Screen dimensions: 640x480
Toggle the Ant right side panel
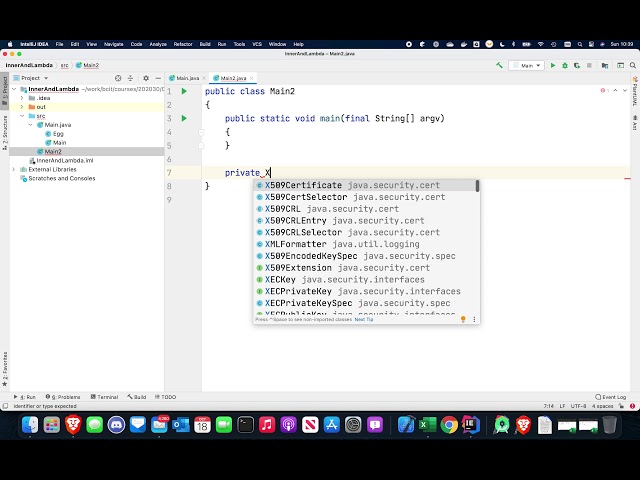(x=635, y=122)
